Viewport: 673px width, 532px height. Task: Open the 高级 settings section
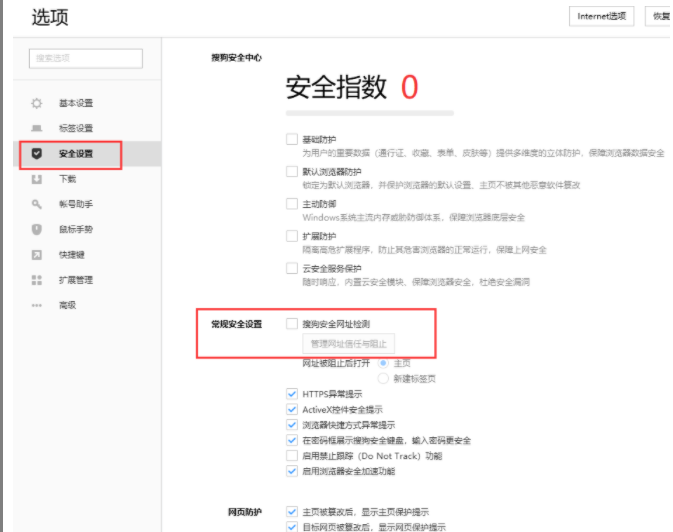pyautogui.click(x=68, y=305)
